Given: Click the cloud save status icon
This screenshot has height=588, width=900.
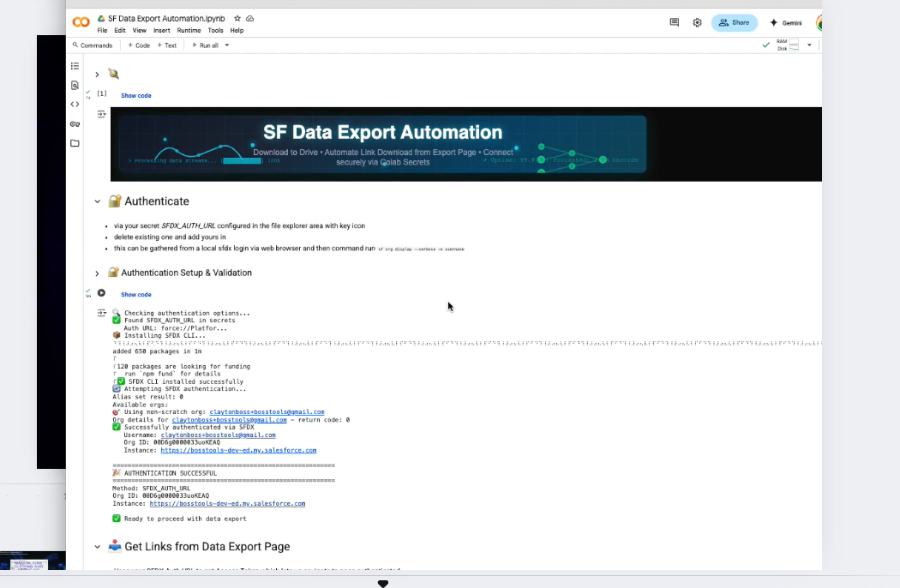Looking at the screenshot, I should point(249,18).
